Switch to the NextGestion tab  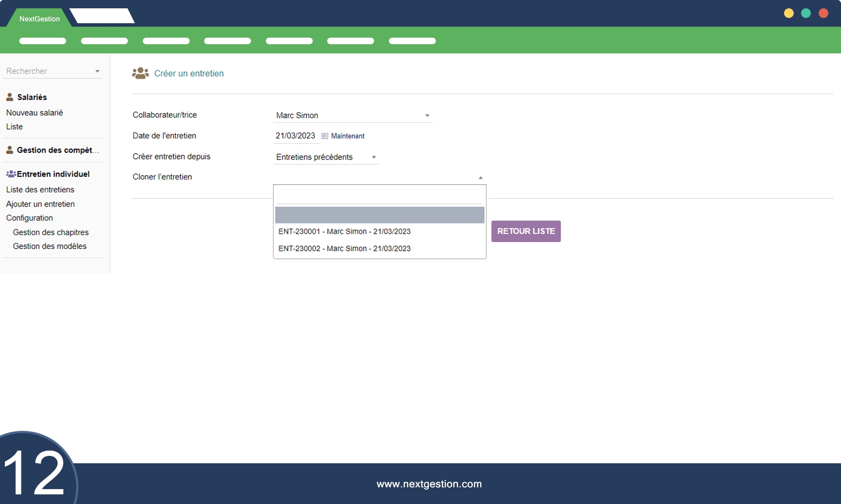tap(39, 19)
